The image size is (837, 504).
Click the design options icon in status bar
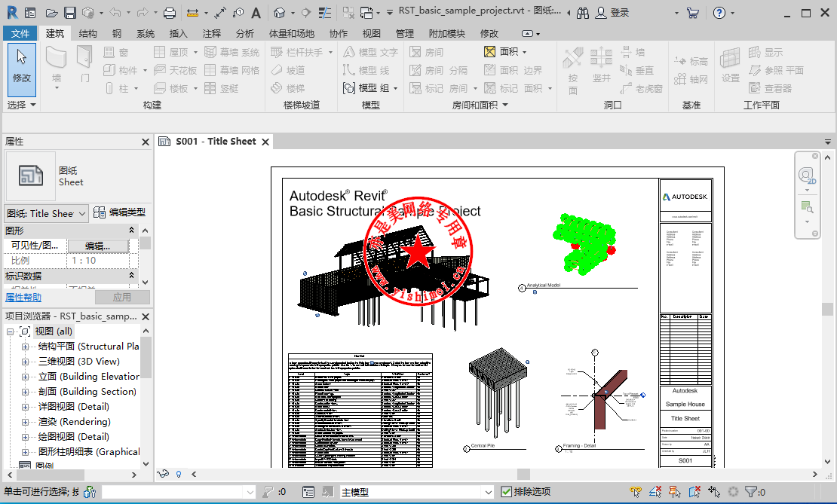[x=308, y=492]
